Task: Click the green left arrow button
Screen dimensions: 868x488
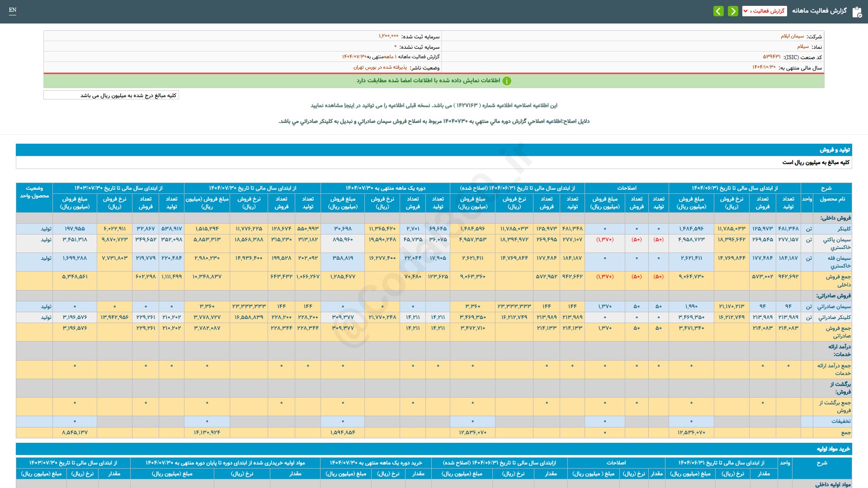Action: coord(718,11)
